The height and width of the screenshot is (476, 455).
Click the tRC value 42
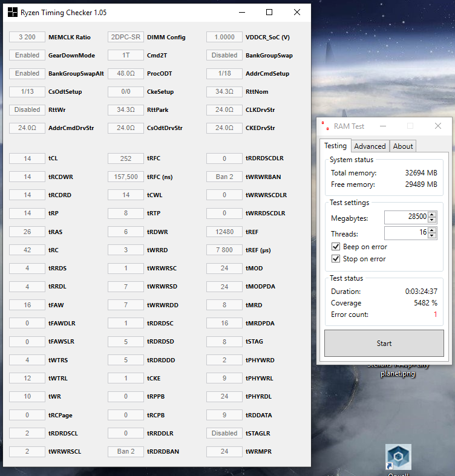[x=27, y=250]
